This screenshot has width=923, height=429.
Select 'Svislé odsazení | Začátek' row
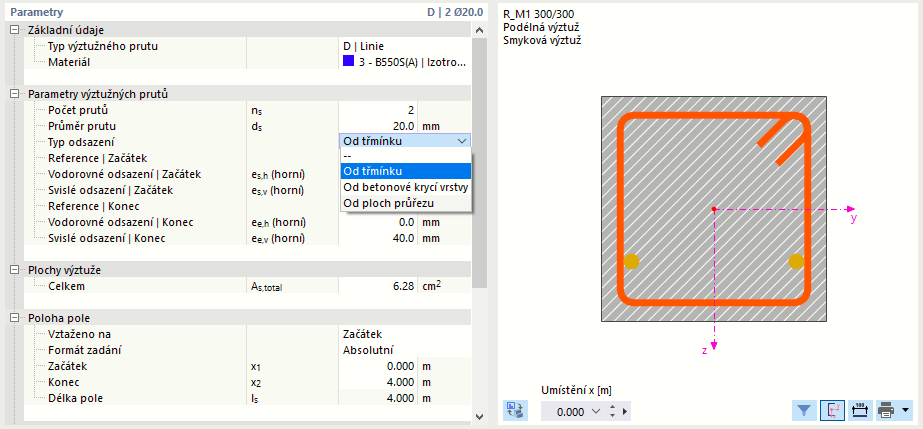111,190
